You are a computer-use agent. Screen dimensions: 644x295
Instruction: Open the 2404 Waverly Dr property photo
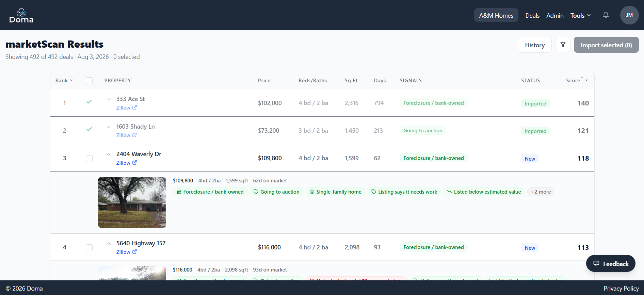tap(132, 202)
